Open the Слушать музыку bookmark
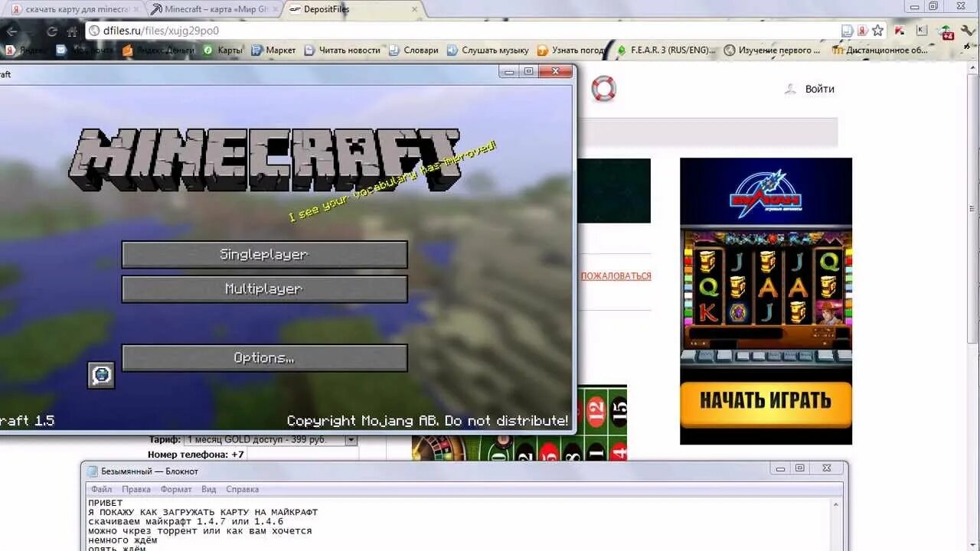The image size is (980, 551). [488, 50]
